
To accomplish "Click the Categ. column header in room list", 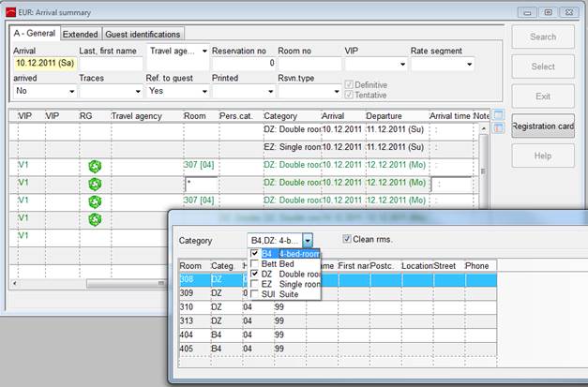I will pyautogui.click(x=226, y=266).
